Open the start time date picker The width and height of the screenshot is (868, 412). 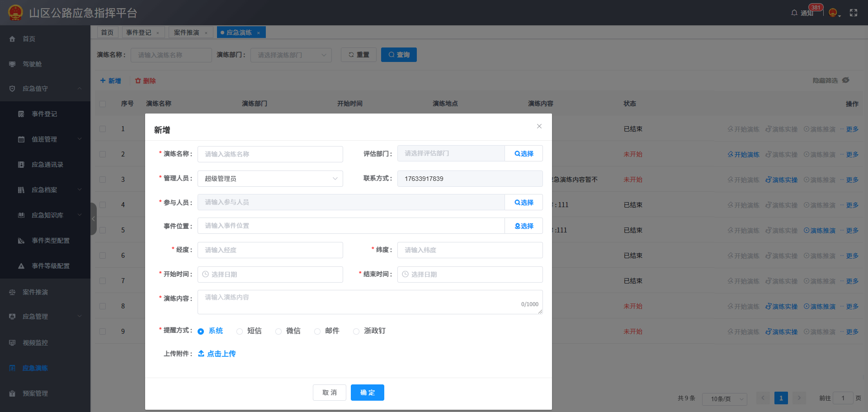(x=270, y=275)
